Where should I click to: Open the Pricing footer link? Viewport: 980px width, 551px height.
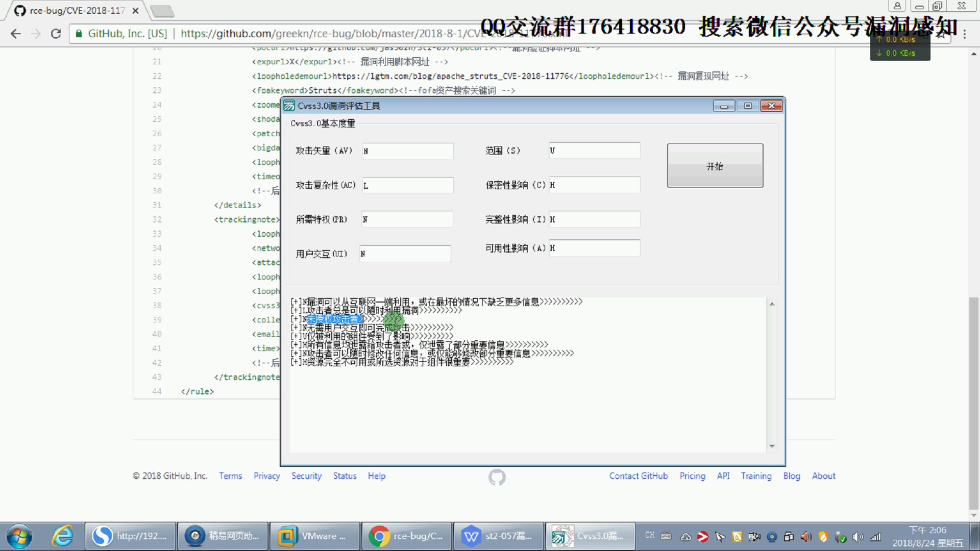(x=692, y=475)
